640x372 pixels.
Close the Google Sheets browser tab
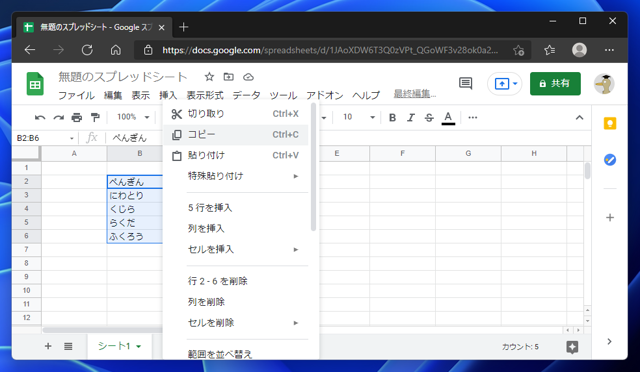[162, 27]
